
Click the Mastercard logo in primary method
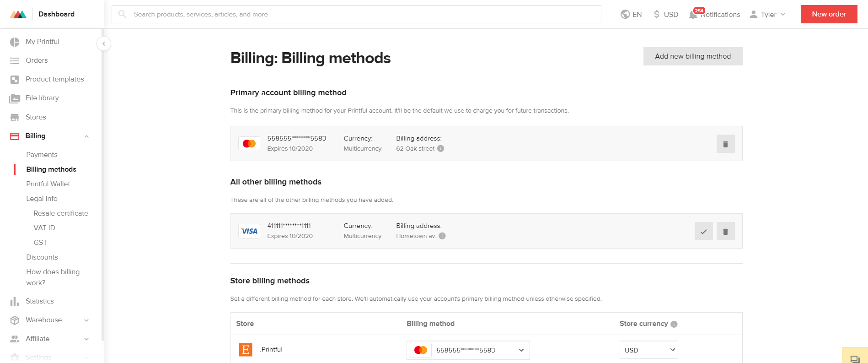pyautogui.click(x=249, y=144)
